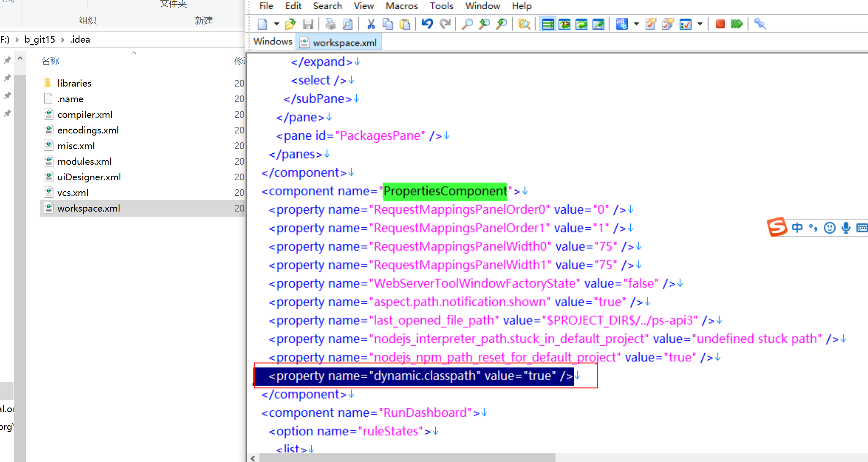
Task: Click the Open file toolbar icon
Action: tap(290, 24)
